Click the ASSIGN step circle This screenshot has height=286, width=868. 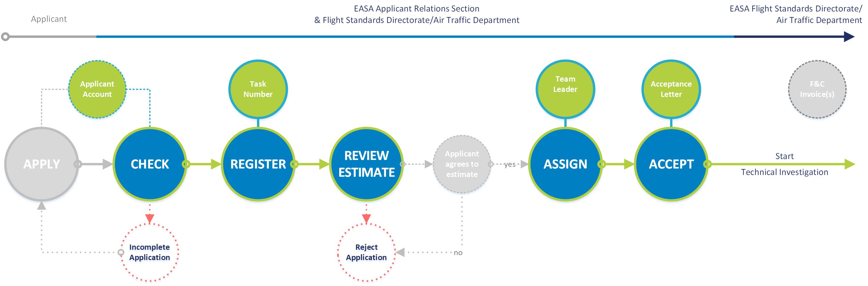[x=565, y=164]
